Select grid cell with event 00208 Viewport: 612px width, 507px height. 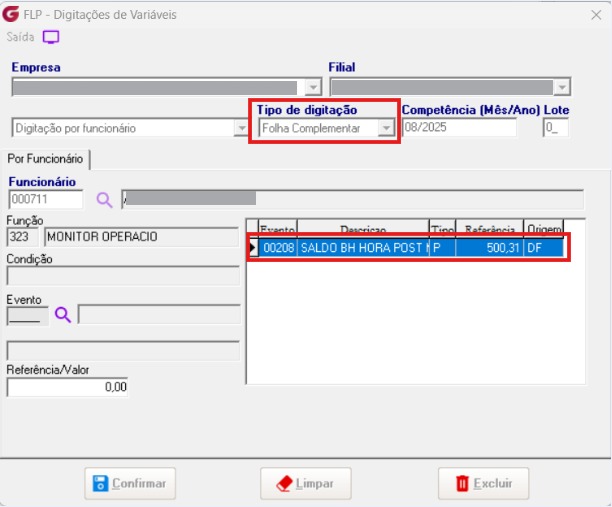point(278,248)
